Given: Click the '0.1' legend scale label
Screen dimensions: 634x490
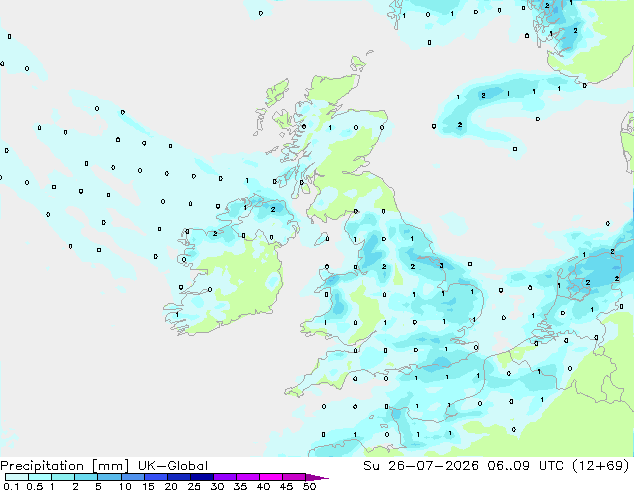Looking at the screenshot, I should (x=11, y=486).
